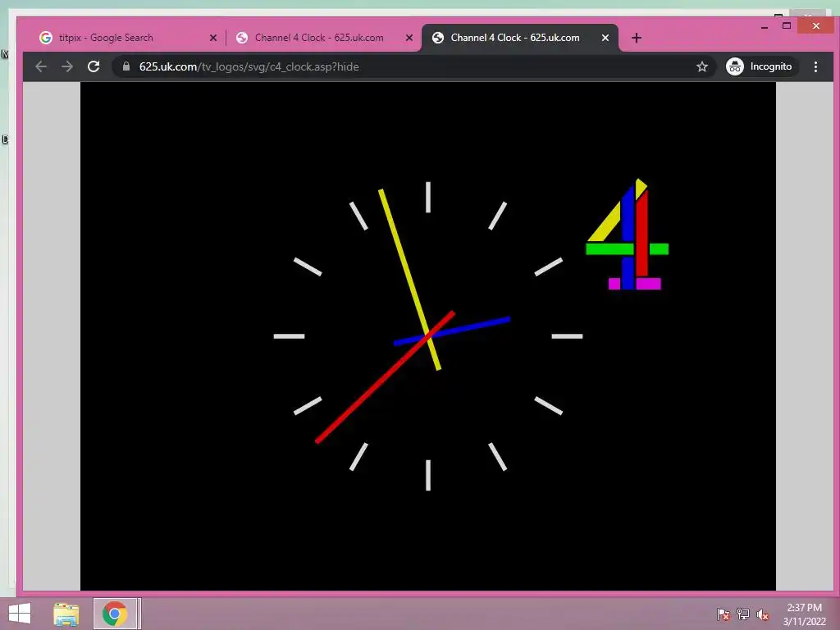840x630 pixels.
Task: Open network status icon in system tray
Action: click(x=743, y=614)
